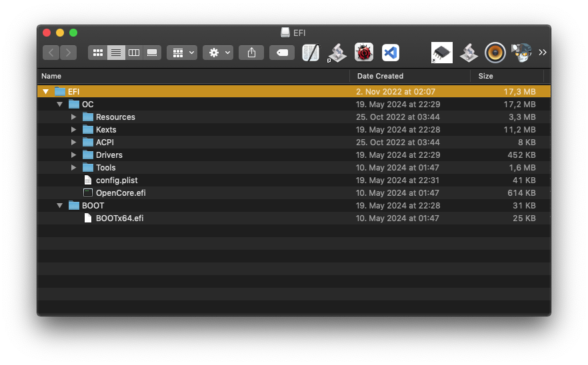Collapse the EFI folder triangle
This screenshot has width=588, height=365.
pos(46,92)
